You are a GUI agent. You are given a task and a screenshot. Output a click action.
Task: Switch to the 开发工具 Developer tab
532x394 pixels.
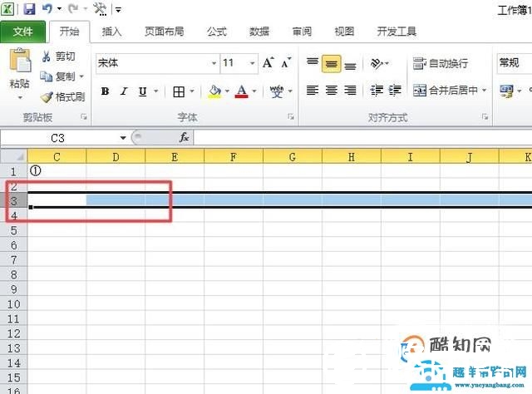tap(397, 32)
